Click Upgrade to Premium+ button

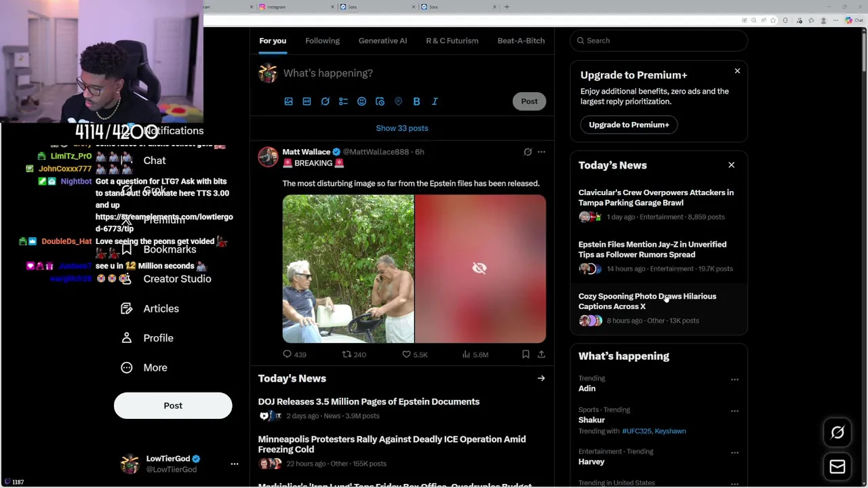[x=629, y=125]
